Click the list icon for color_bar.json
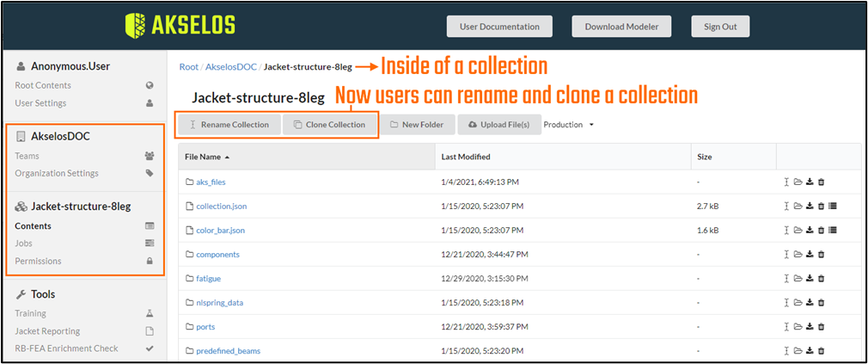This screenshot has height=364, width=868. [833, 230]
